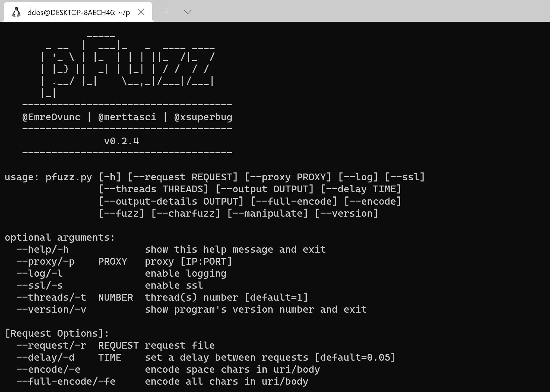This screenshot has height=392, width=550.
Task: Click 'thread(s) number [default=1]' text
Action: click(226, 298)
